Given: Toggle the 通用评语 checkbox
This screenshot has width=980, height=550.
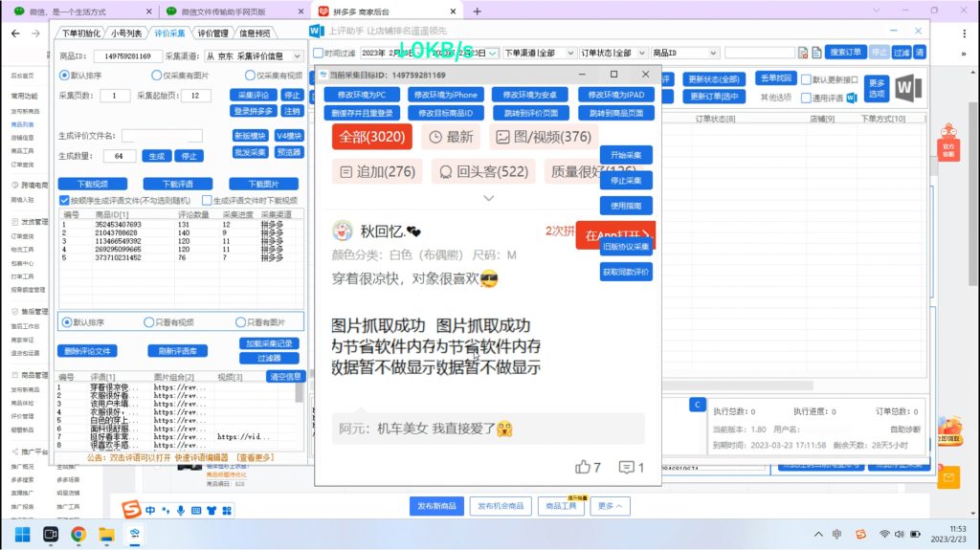Looking at the screenshot, I should tap(806, 99).
